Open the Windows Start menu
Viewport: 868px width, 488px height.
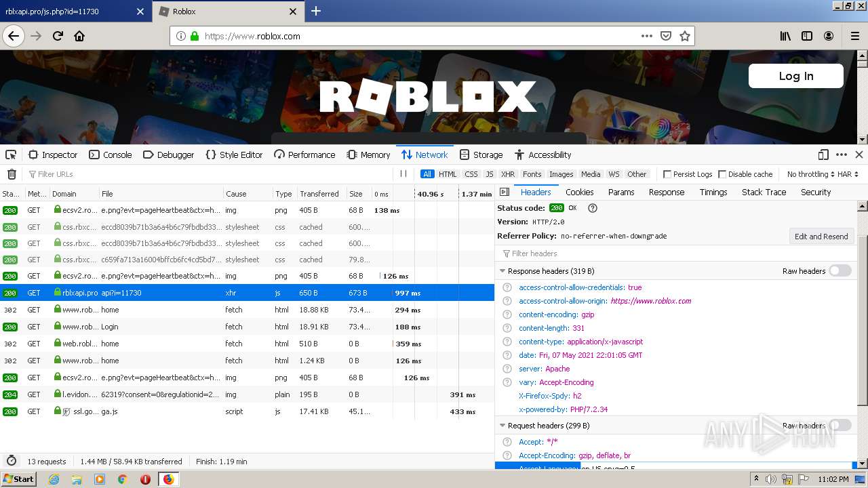coord(19,479)
